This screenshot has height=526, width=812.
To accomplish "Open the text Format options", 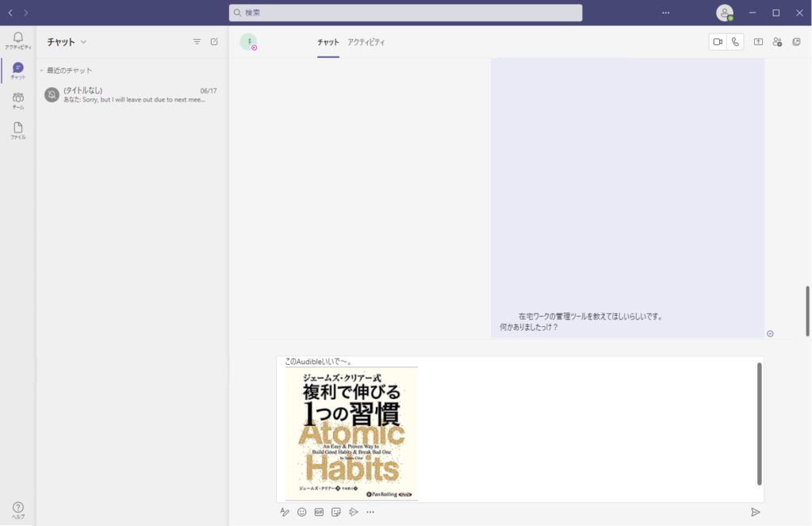I will (285, 512).
